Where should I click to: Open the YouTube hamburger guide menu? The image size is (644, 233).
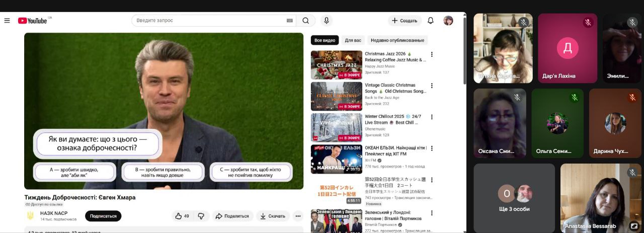pyautogui.click(x=7, y=21)
